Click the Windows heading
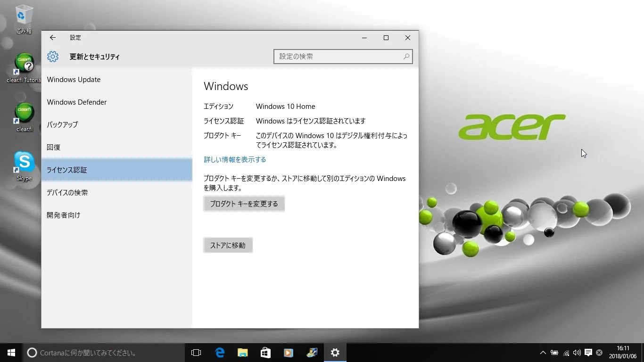The height and width of the screenshot is (362, 644). click(x=226, y=86)
